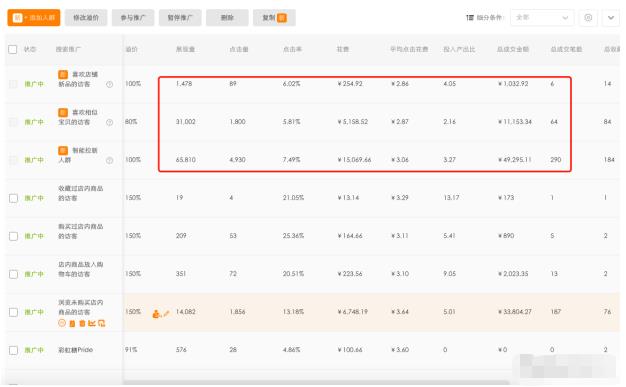This screenshot has height=387, width=626.
Task: Expand the chevron button at the toolbar's right end
Action: tap(611, 18)
